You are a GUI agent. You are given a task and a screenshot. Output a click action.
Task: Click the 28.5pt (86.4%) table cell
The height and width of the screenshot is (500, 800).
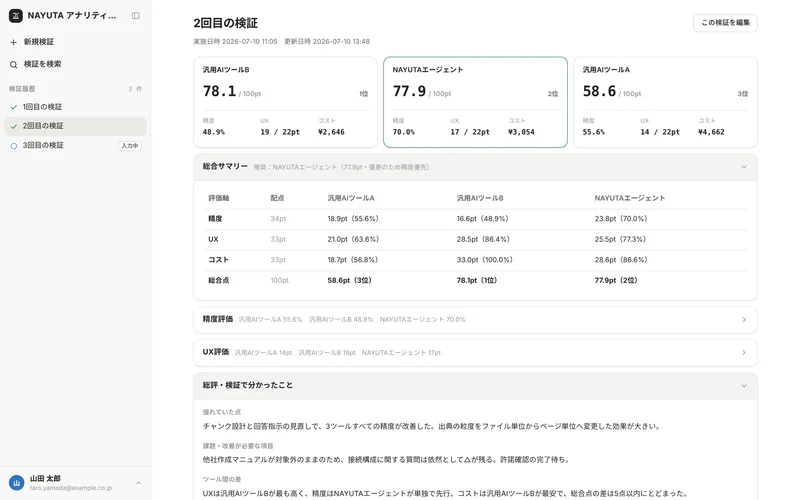[483, 239]
